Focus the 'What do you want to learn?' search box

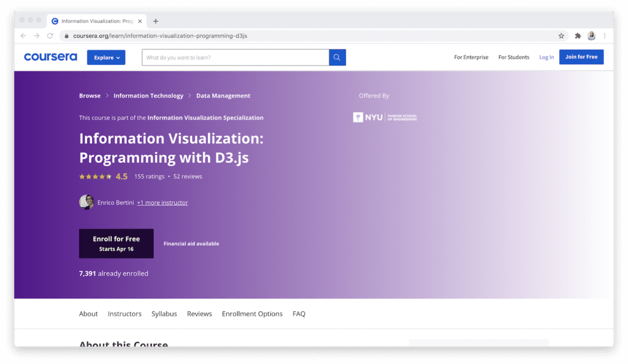tap(235, 58)
